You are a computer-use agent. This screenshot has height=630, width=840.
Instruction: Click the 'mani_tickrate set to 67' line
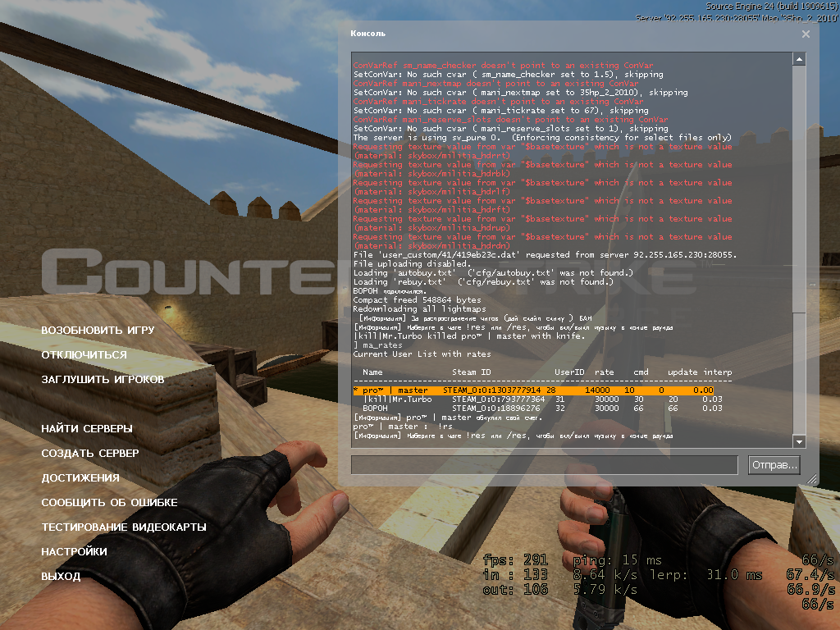pos(501,111)
